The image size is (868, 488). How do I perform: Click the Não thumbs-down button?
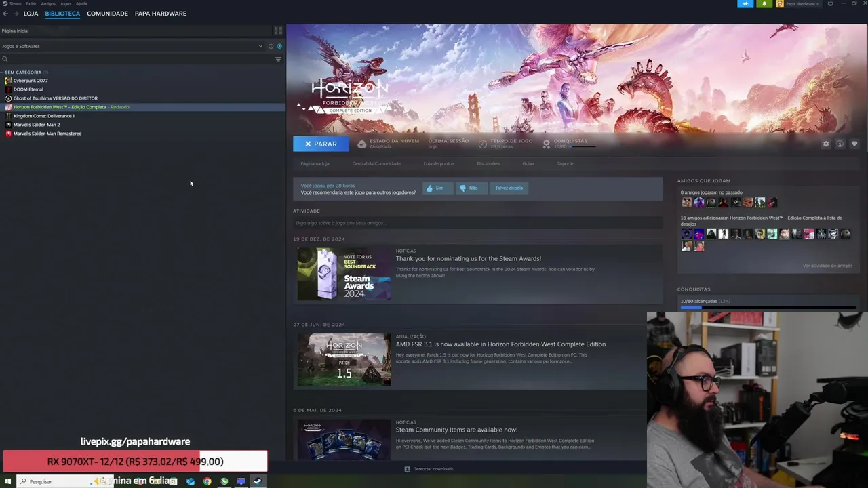pos(471,188)
